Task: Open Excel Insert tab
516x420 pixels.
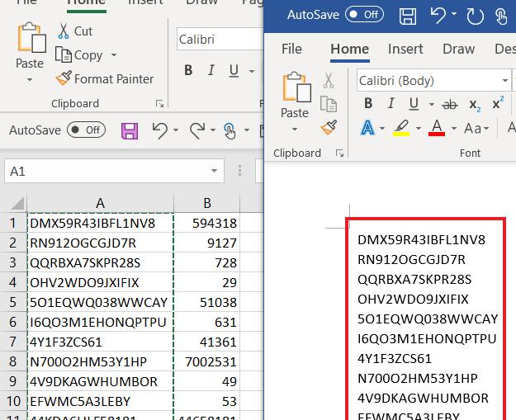Action: click(x=145, y=2)
